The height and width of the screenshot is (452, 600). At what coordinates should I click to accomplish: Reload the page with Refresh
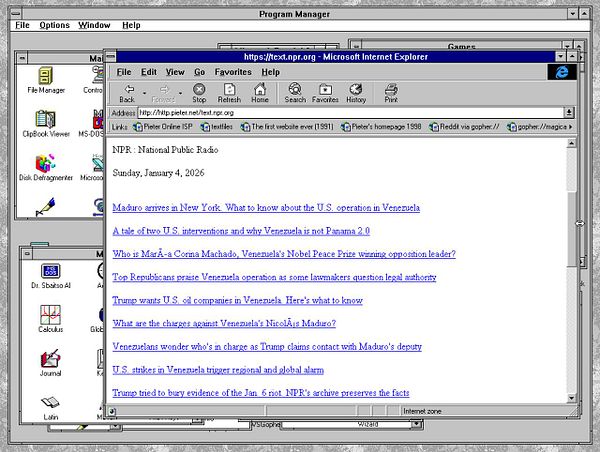[x=229, y=93]
